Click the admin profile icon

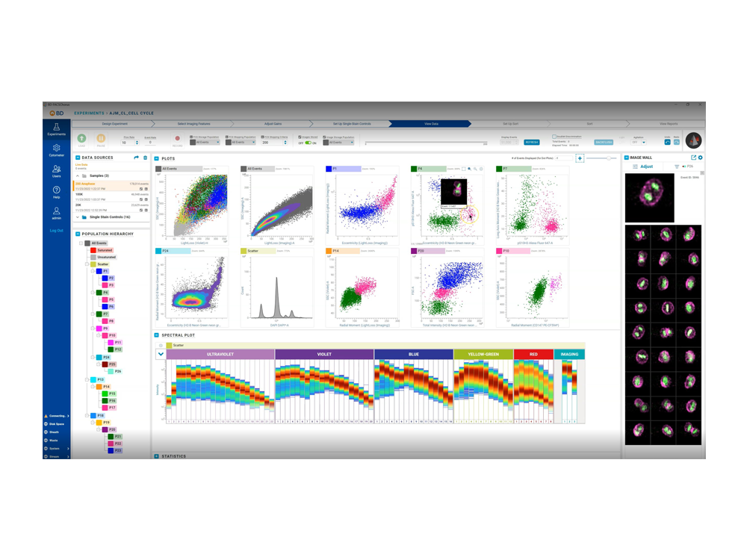click(56, 211)
